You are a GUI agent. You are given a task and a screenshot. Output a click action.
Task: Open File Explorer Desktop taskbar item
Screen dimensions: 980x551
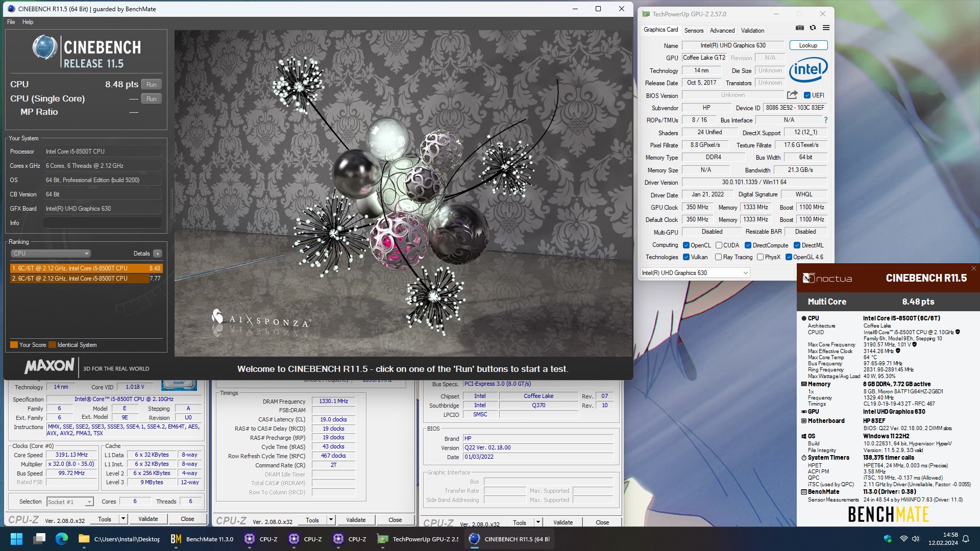tap(119, 539)
